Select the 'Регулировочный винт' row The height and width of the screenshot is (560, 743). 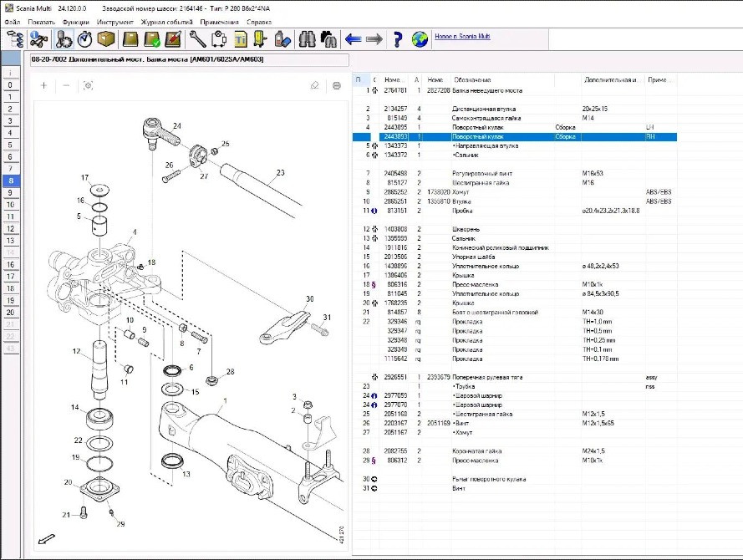(x=515, y=174)
